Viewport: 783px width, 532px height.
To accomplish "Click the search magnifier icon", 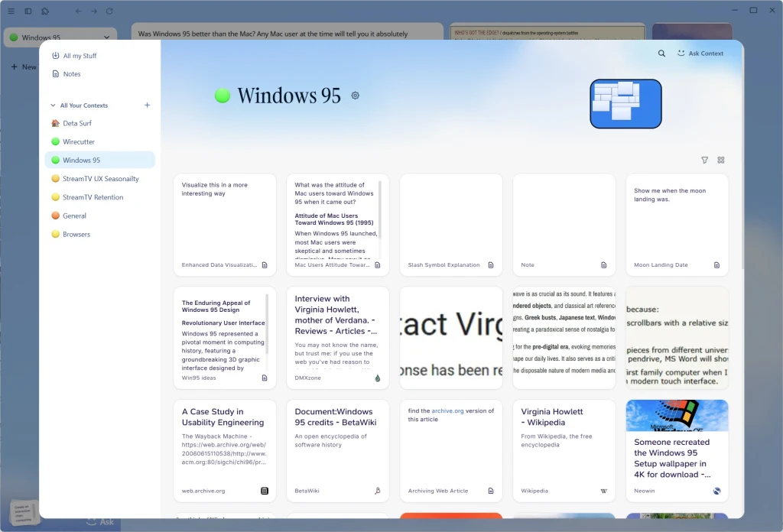I will [661, 54].
